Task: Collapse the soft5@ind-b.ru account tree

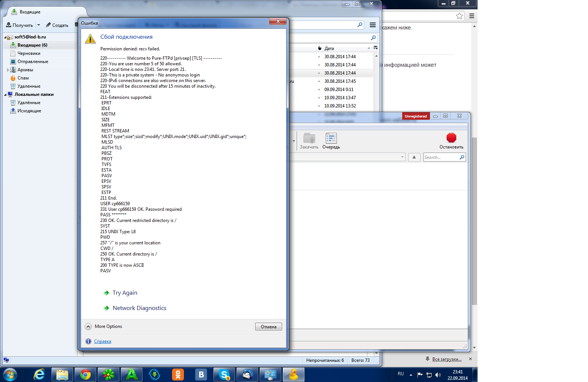Action: tap(5, 37)
